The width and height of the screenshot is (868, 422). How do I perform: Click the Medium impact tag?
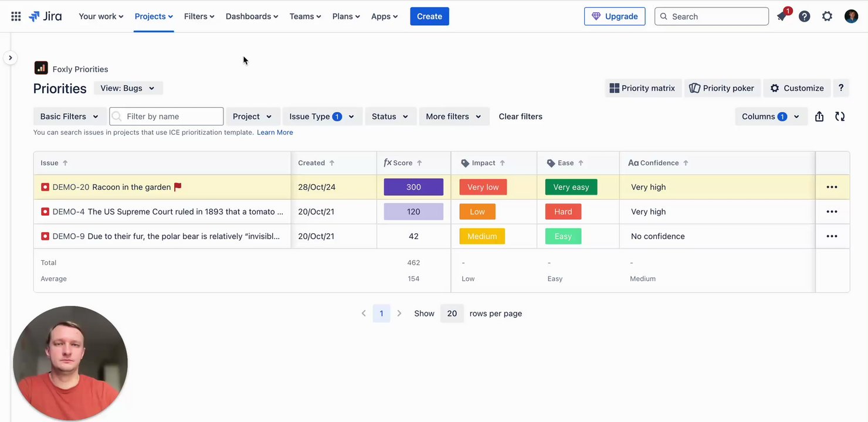click(x=482, y=236)
